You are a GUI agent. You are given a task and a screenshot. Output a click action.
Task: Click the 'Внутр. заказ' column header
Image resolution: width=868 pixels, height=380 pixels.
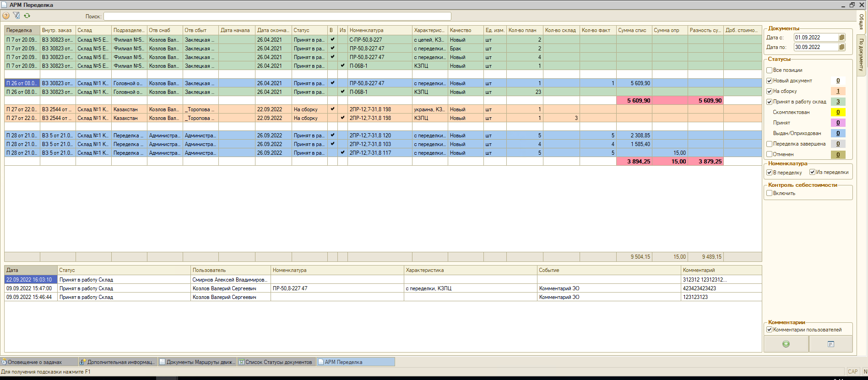pyautogui.click(x=58, y=30)
